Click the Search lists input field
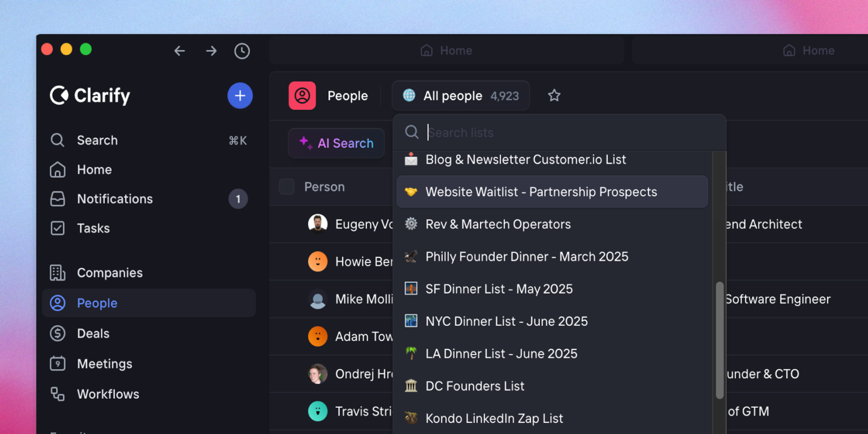The image size is (868, 434). (x=559, y=132)
